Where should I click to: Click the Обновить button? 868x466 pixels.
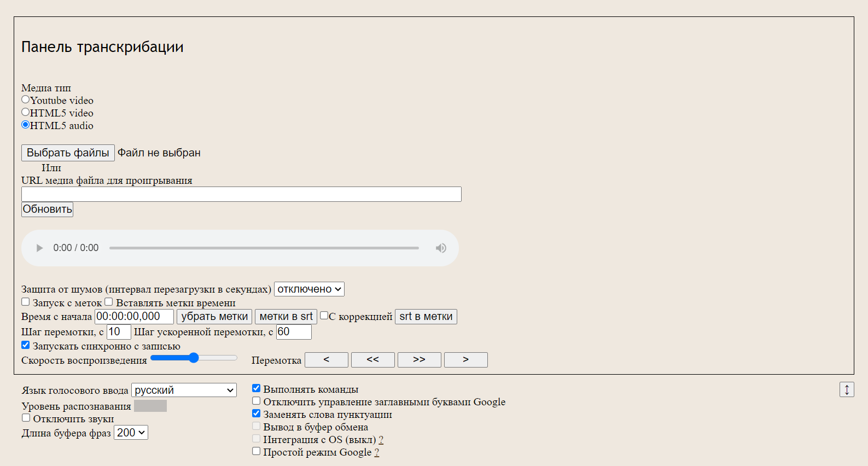tap(47, 209)
